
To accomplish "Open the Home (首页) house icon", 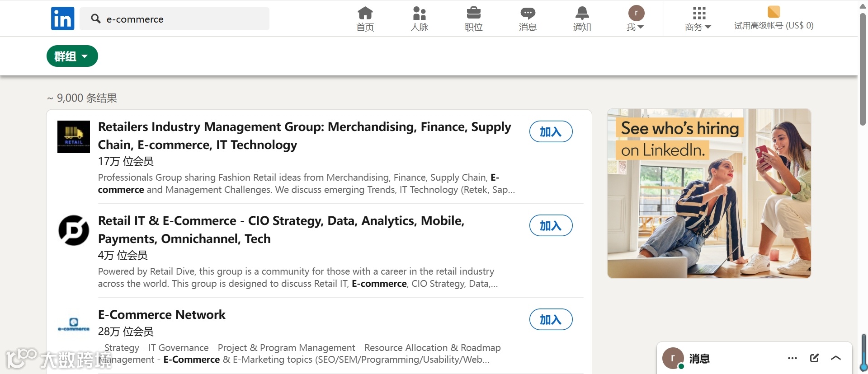I will pyautogui.click(x=365, y=13).
